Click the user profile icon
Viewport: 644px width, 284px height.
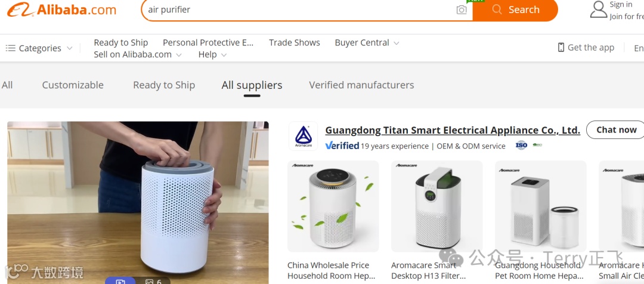coord(599,10)
